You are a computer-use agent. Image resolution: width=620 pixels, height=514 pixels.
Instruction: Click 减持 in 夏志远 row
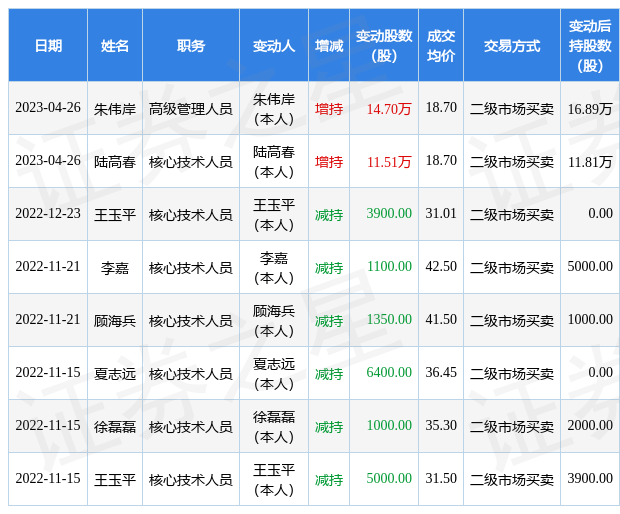(329, 374)
